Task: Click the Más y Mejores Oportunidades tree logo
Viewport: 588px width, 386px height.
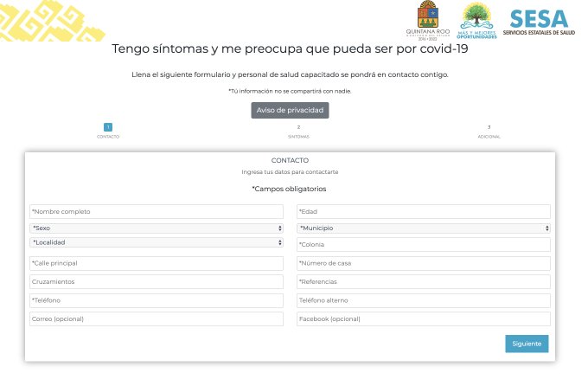Action: pos(476,21)
